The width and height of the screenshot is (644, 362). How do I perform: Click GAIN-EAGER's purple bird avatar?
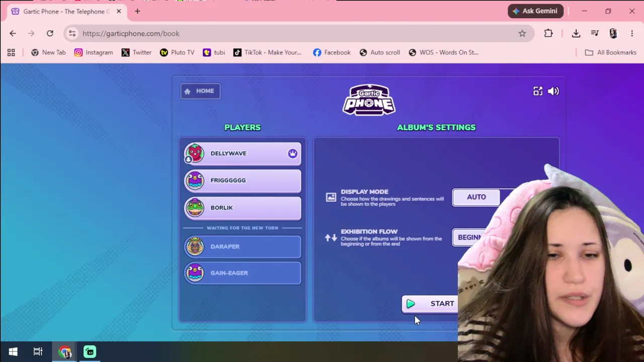point(195,273)
